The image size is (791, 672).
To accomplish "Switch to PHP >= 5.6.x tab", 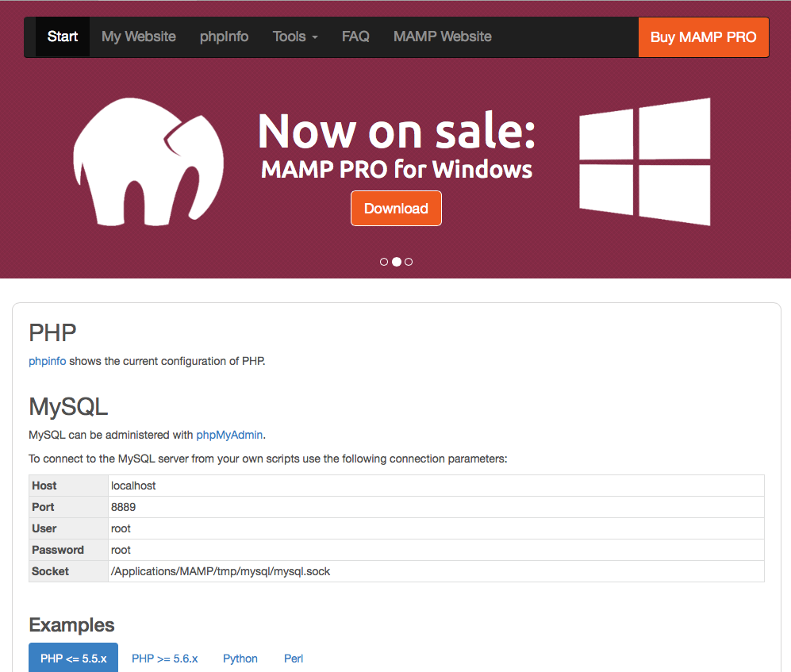I will pyautogui.click(x=165, y=659).
